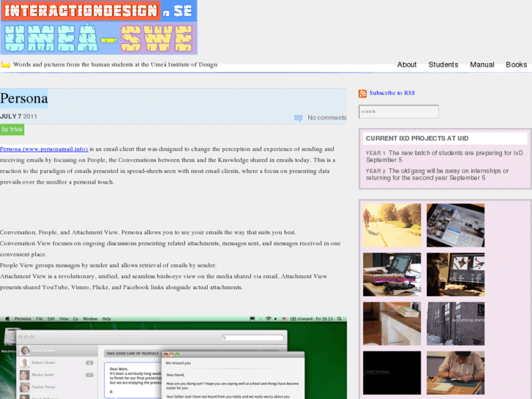Open the 'everything starts' brick building thumbnail

coord(455,324)
